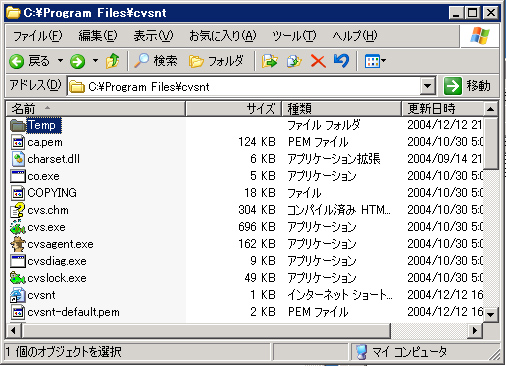The width and height of the screenshot is (506, 366).
Task: Click the folder icon in the title bar
Action: [14, 13]
